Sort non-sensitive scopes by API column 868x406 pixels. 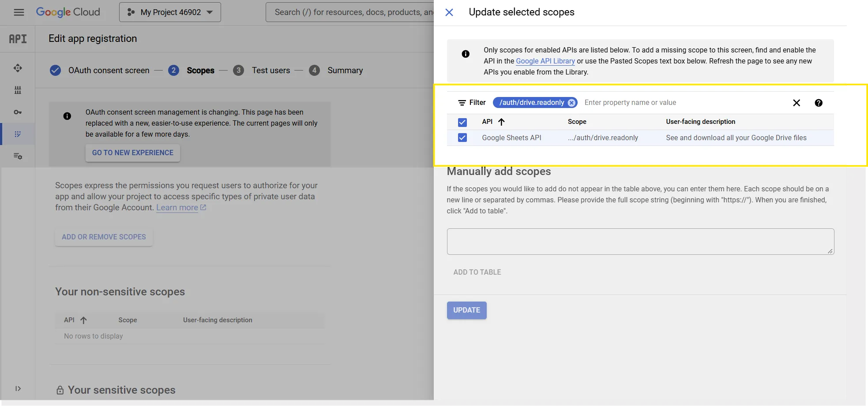point(75,320)
